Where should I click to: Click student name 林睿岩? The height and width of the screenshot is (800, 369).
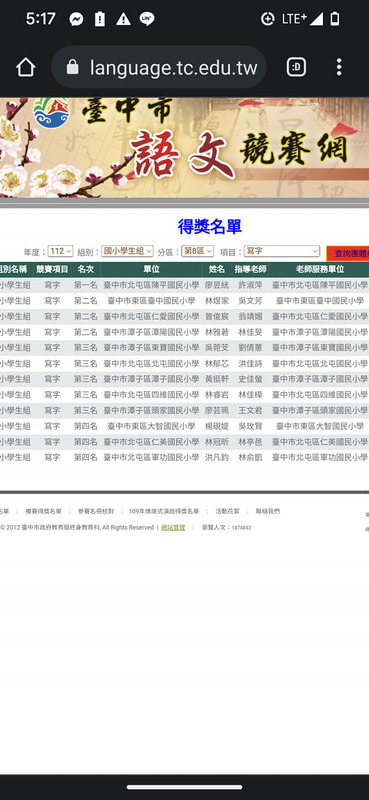(x=217, y=395)
